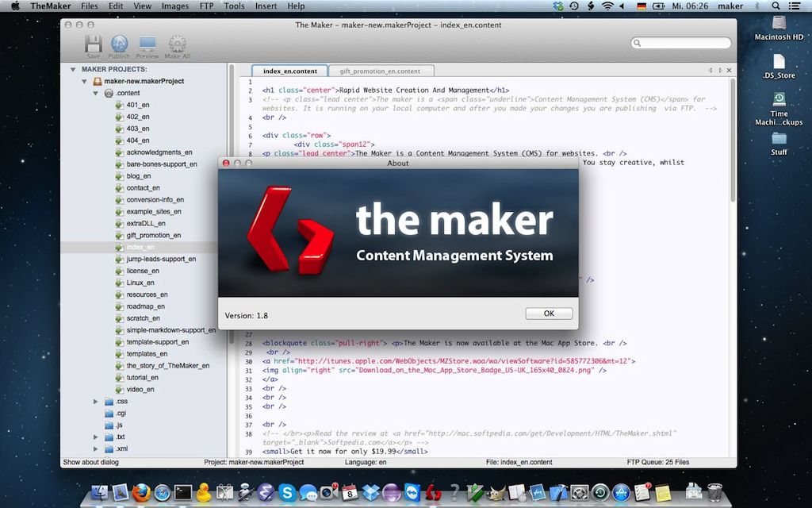Select the_story_of_TheMaker_en in the tree
Screen dimensions: 812x508
[x=168, y=365]
